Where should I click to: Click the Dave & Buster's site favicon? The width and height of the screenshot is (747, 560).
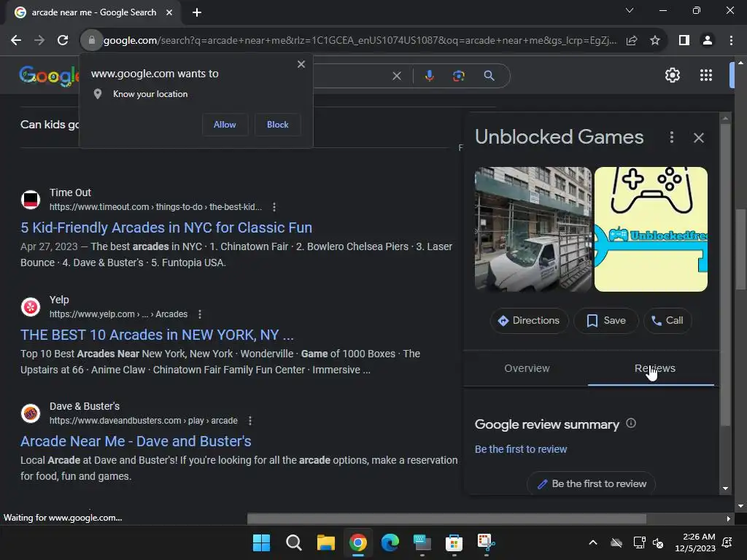pos(31,413)
